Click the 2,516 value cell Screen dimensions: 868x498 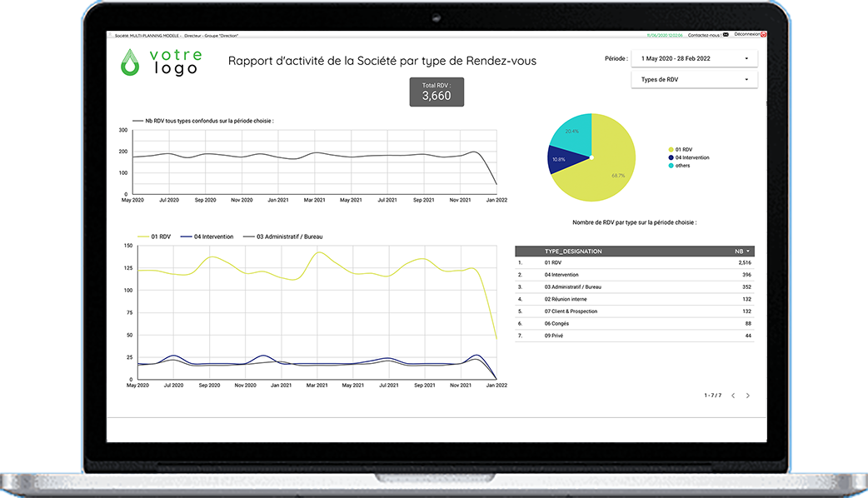point(745,263)
